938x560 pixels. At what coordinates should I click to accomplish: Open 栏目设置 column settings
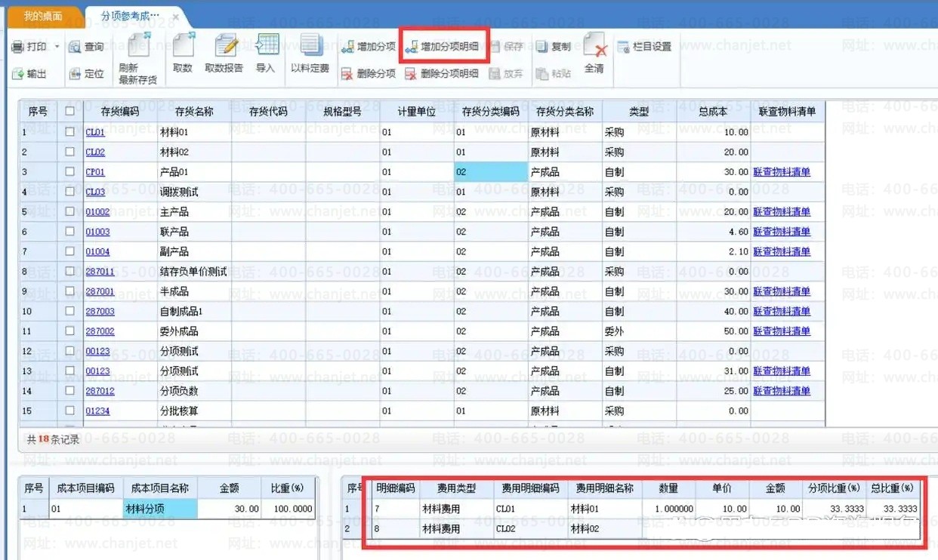[x=644, y=47]
